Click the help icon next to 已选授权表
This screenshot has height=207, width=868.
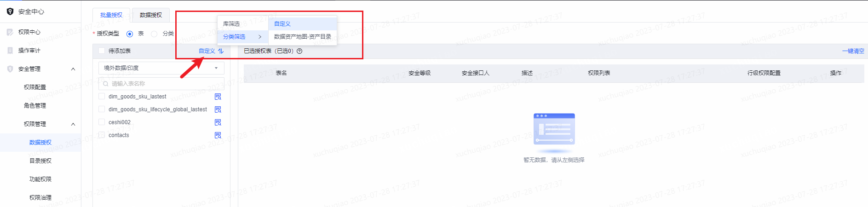[299, 51]
